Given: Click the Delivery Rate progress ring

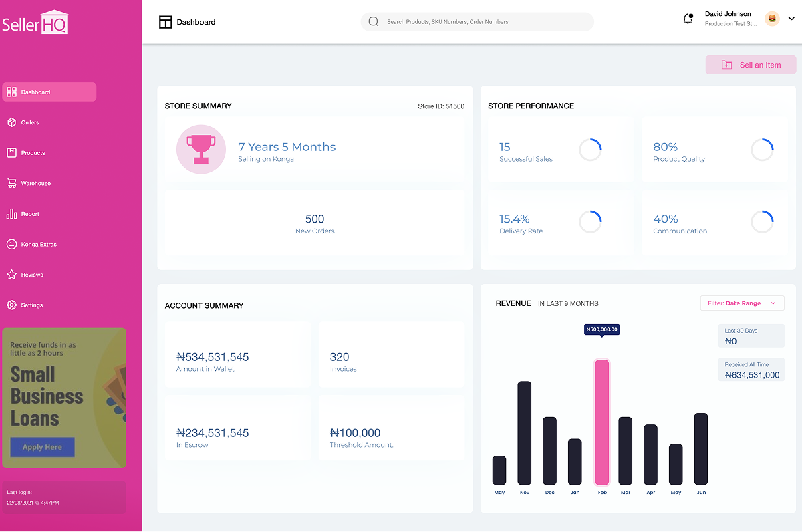Looking at the screenshot, I should [x=590, y=222].
